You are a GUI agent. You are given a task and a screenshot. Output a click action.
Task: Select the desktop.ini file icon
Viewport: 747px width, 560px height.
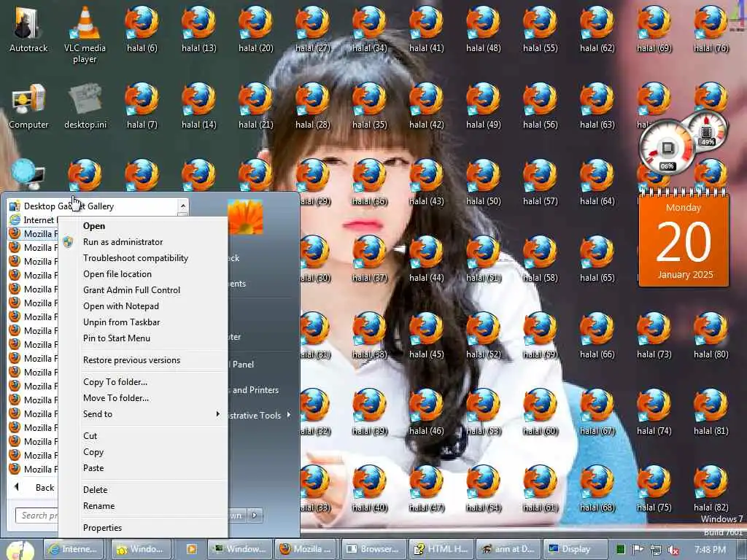(85, 106)
